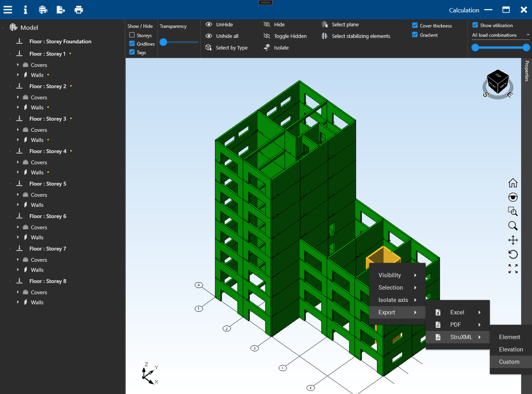Image resolution: width=532 pixels, height=394 pixels.
Task: Select the magnifier zoom tool
Action: click(513, 226)
